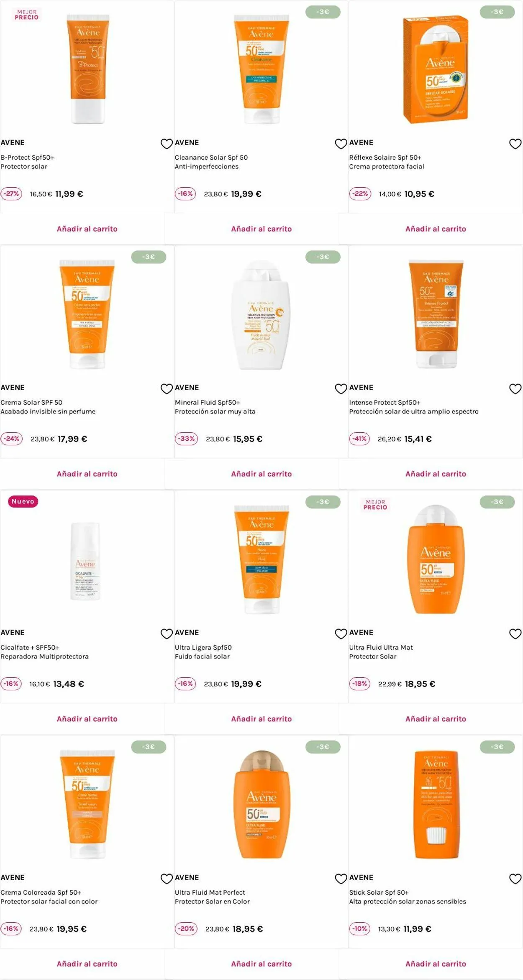This screenshot has width=523, height=980.
Task: Open Intense Protect Spf50+ product title link
Action: click(x=385, y=402)
